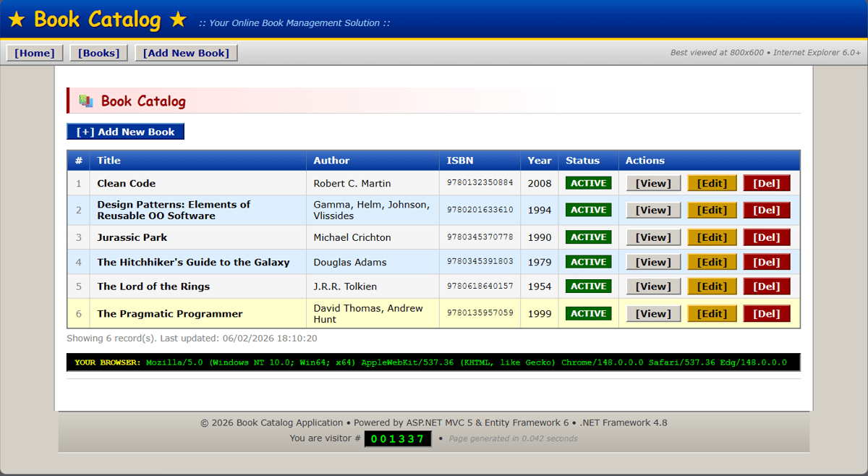The width and height of the screenshot is (868, 476).
Task: Click author 'Douglas Adams'
Action: (350, 262)
